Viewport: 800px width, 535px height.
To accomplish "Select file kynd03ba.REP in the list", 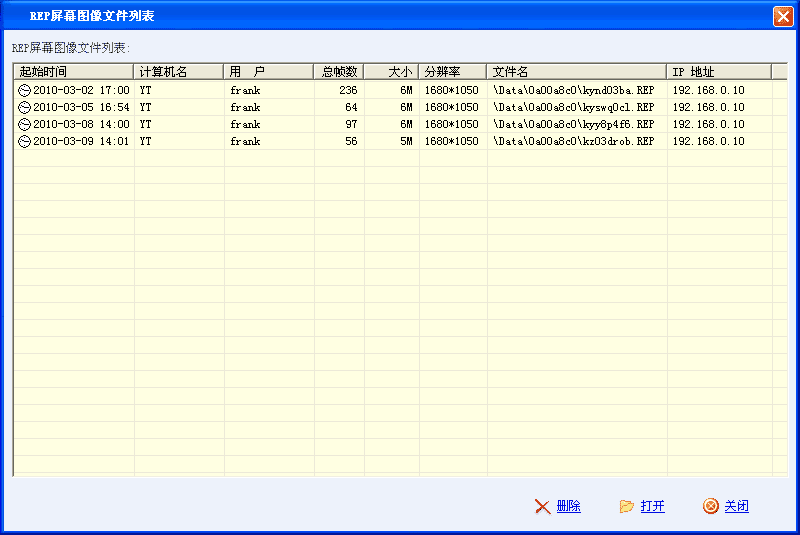I will point(573,90).
